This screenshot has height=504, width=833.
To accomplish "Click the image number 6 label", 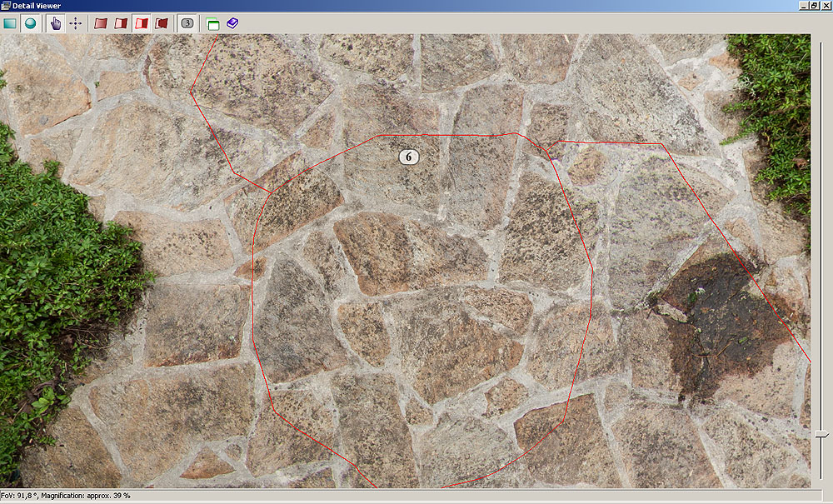I will [x=408, y=156].
